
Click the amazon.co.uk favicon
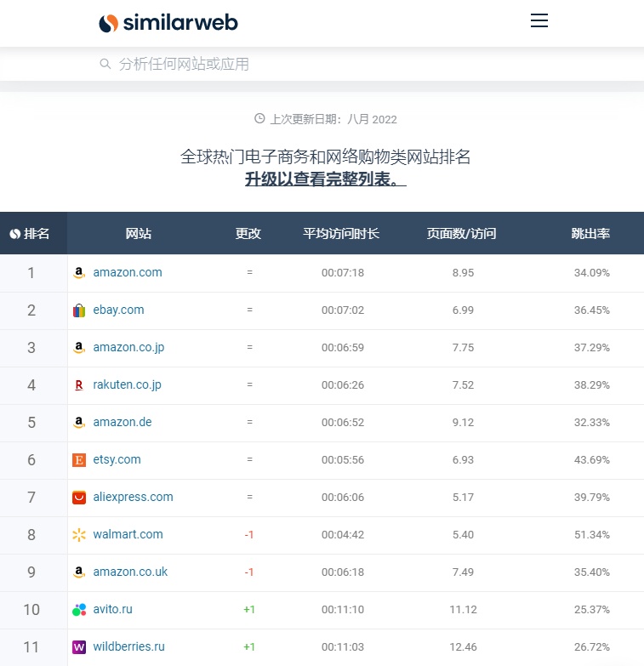[79, 572]
